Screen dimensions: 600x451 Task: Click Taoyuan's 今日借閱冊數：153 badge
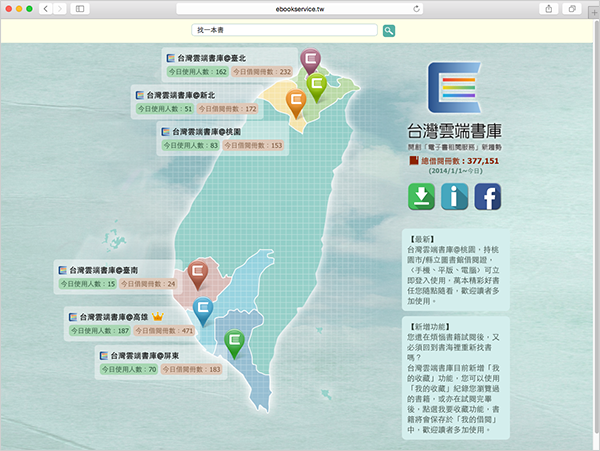coord(253,145)
